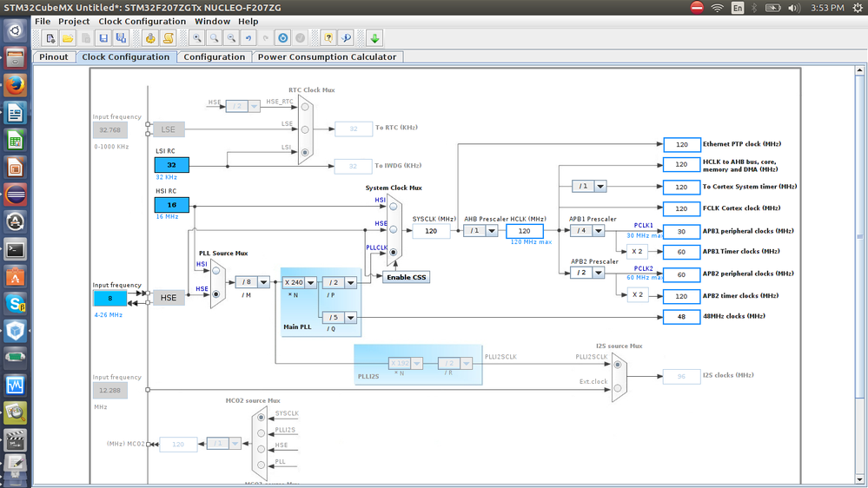Zoom in on the clock tree
The image size is (868, 488).
[196, 38]
